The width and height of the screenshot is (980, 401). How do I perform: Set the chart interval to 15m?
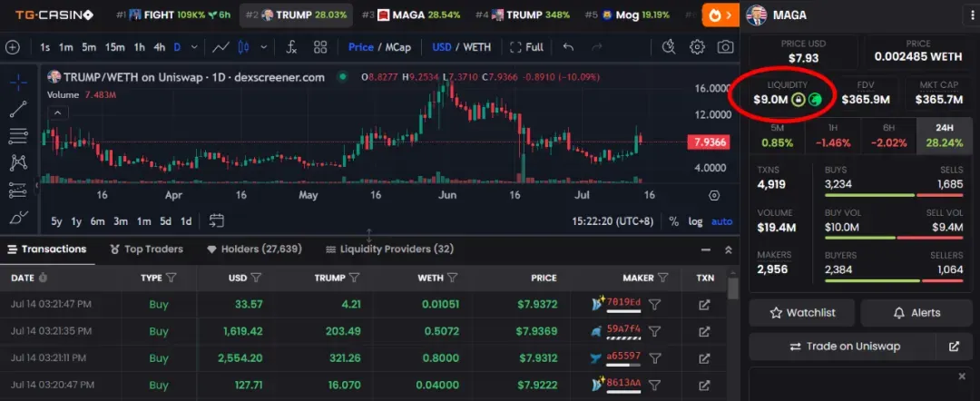point(114,47)
